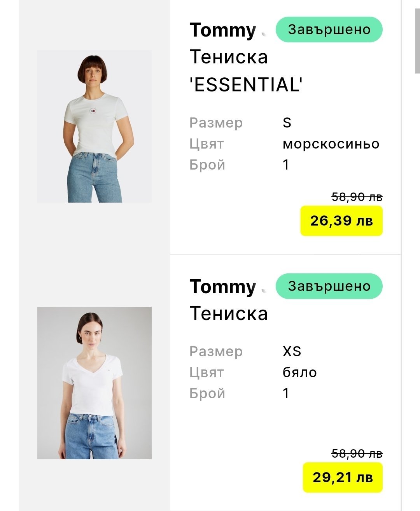Image resolution: width=420 pixels, height=511 pixels.
Task: Click the yellow 29,21 лв price tag
Action: point(343,478)
